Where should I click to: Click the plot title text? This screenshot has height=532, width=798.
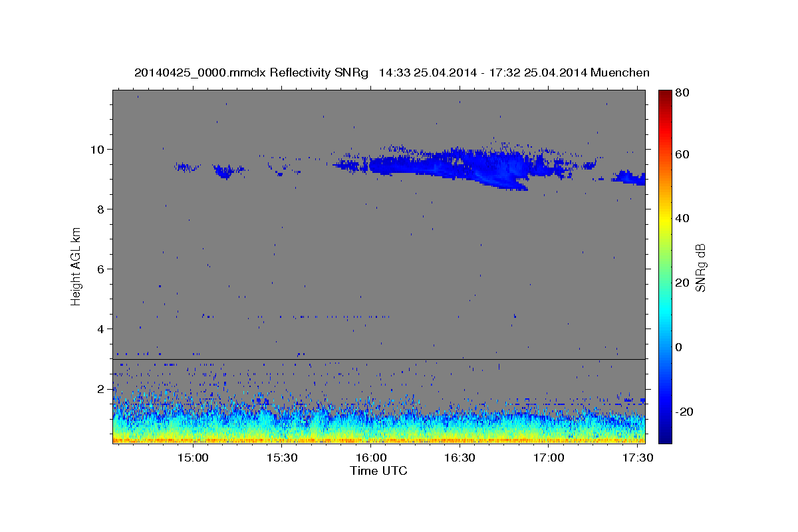click(392, 72)
